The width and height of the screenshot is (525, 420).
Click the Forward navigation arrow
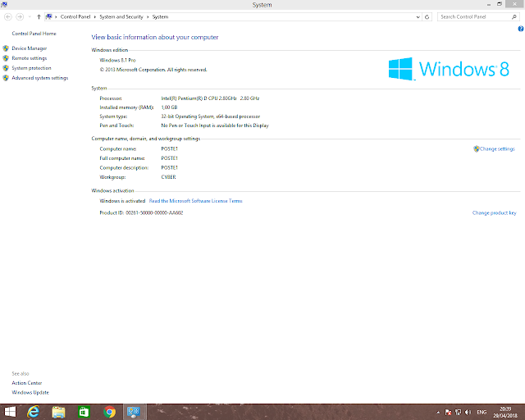pos(20,16)
